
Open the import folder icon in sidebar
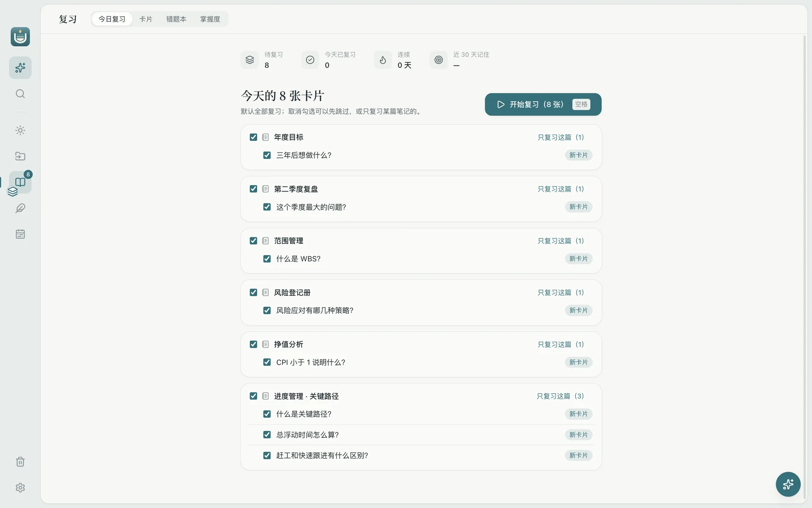tap(20, 156)
